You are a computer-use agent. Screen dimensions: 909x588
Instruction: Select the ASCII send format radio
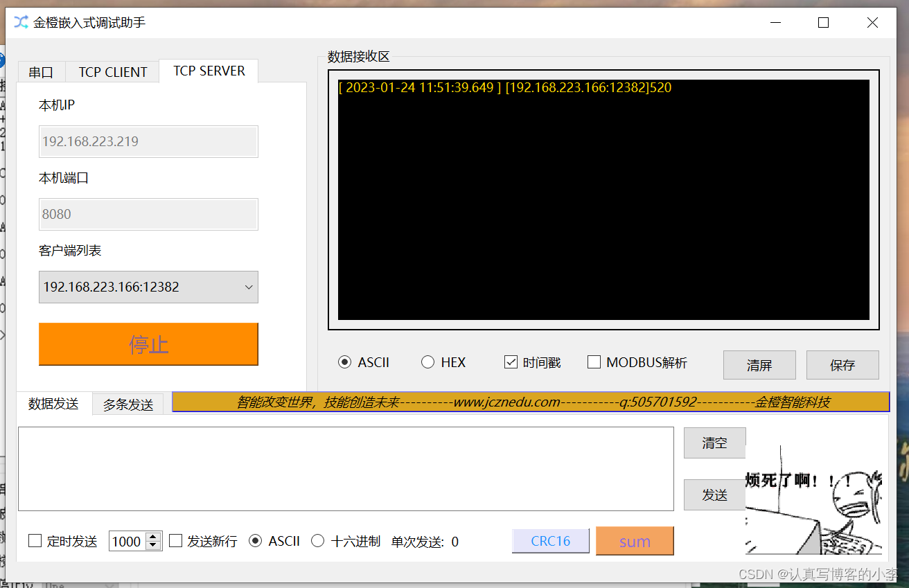(x=274, y=542)
